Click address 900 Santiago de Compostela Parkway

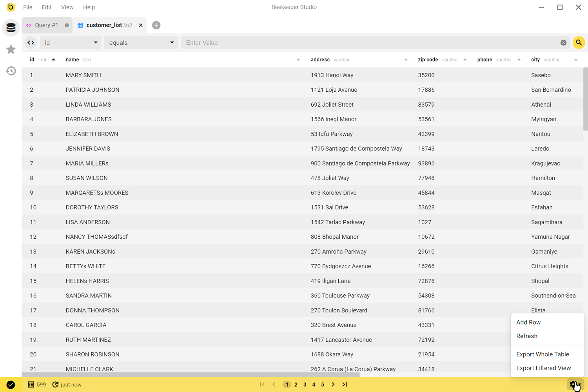pos(360,163)
